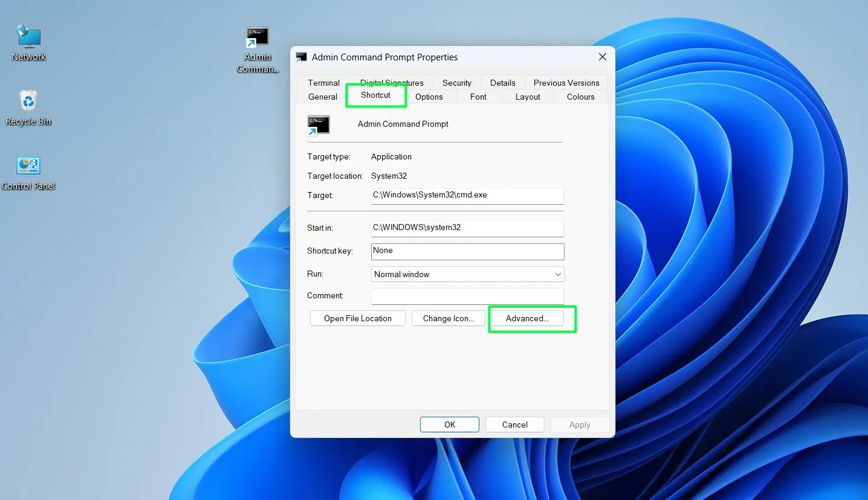Viewport: 868px width, 500px height.
Task: Open the Previous Versions tab
Action: (x=566, y=83)
